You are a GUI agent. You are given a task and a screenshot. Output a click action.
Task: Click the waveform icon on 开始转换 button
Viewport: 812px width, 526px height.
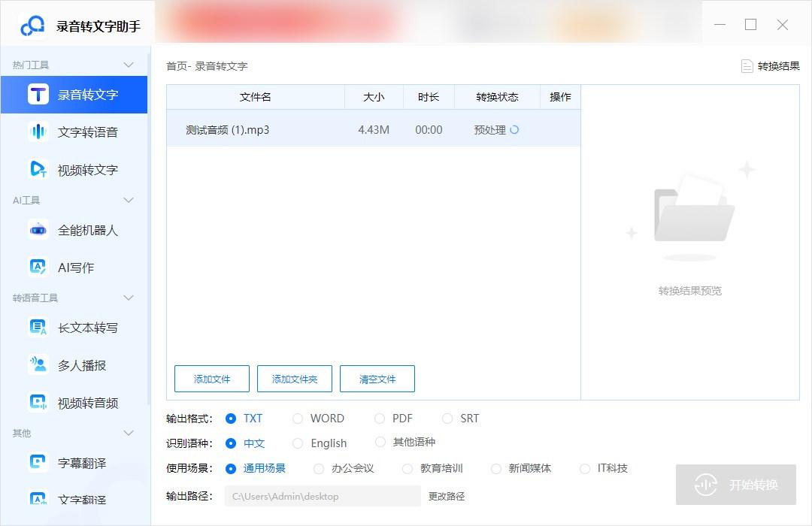tap(705, 485)
